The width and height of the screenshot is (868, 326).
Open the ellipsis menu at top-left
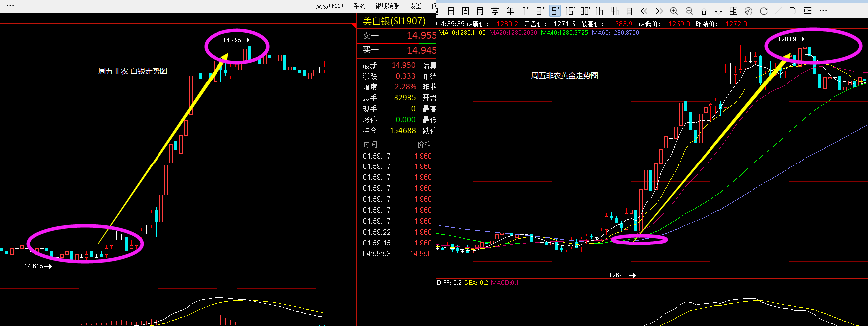(x=10, y=6)
